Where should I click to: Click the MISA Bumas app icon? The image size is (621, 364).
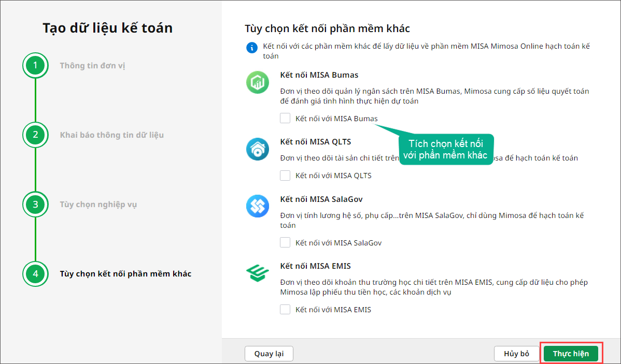click(258, 83)
